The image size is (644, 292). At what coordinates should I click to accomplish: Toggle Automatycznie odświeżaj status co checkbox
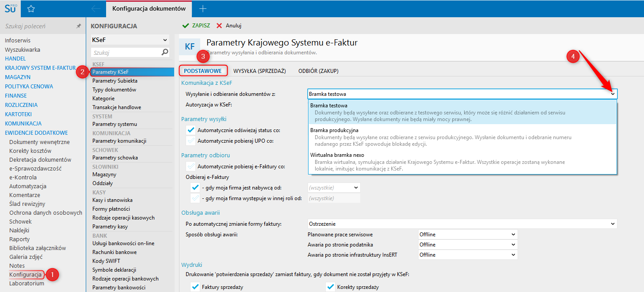(191, 130)
